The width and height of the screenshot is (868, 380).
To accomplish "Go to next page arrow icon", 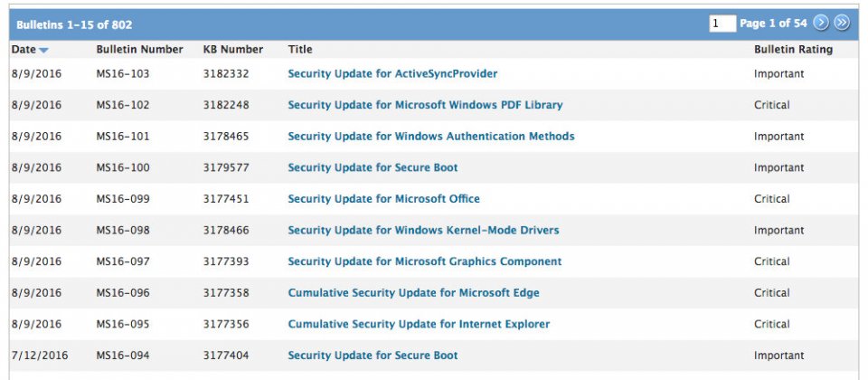I will [x=820, y=24].
